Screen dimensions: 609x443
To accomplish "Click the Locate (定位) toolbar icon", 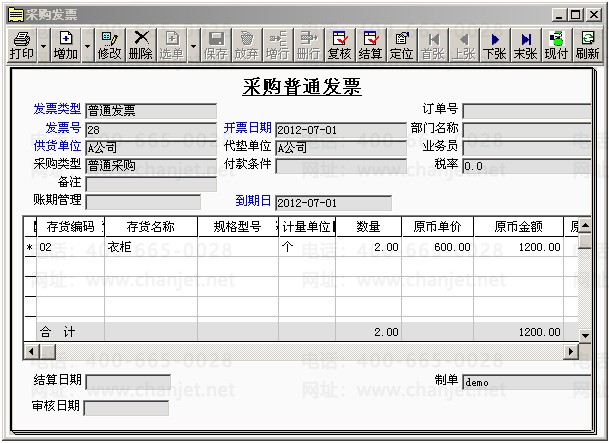I will point(402,44).
